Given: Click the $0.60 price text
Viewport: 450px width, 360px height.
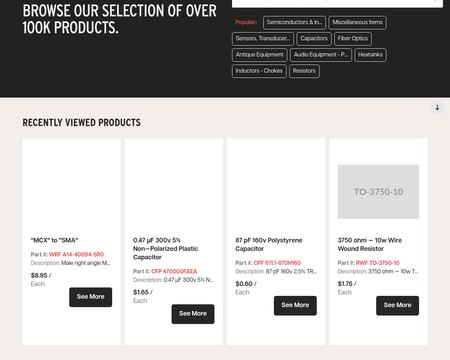Looking at the screenshot, I should pyautogui.click(x=245, y=284).
